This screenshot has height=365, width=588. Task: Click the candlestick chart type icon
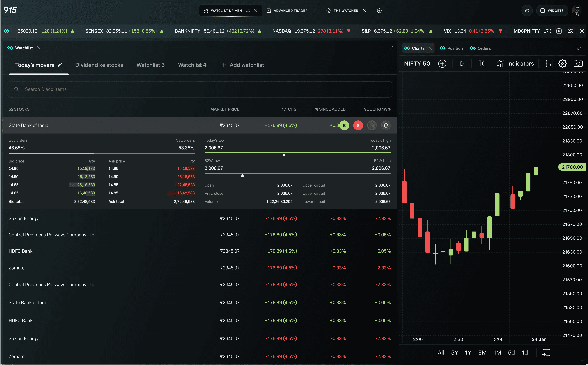click(481, 64)
